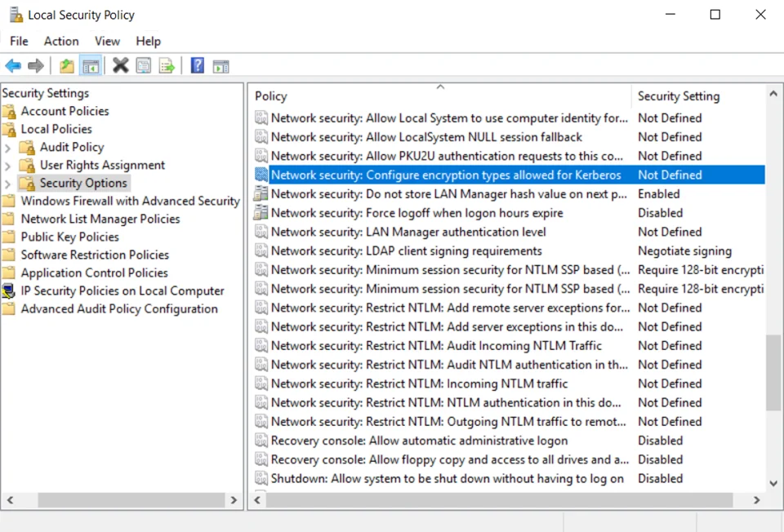This screenshot has height=532, width=784.
Task: Select Advanced Audit Policy Configuration
Action: (x=119, y=308)
